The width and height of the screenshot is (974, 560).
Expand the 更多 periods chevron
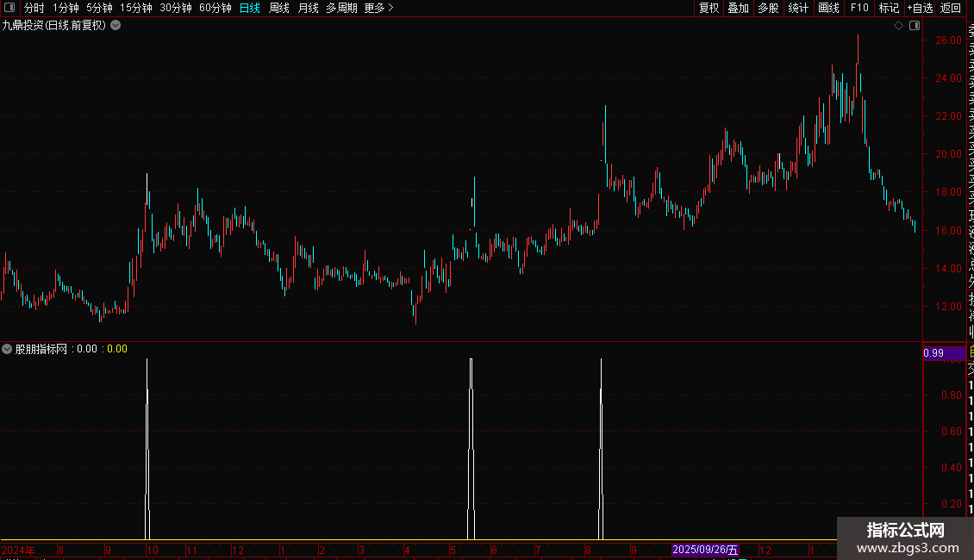[390, 8]
